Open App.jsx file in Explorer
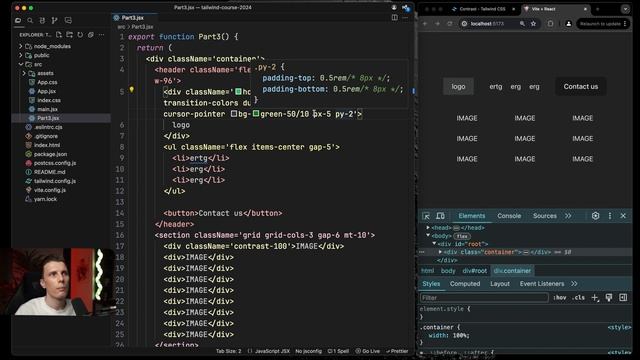640x360 pixels. [47, 91]
